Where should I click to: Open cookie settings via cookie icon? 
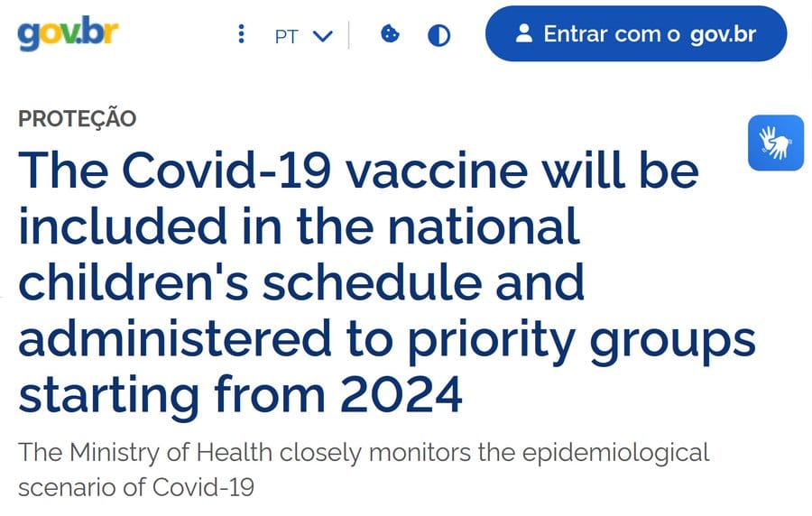coord(390,34)
